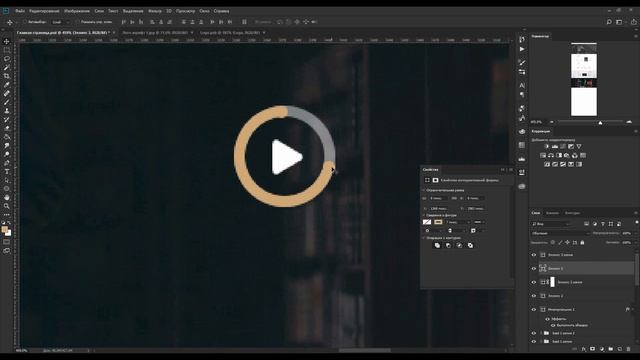The image size is (640, 360).
Task: Select the Move tool in the toolbox
Action: [x=7, y=41]
